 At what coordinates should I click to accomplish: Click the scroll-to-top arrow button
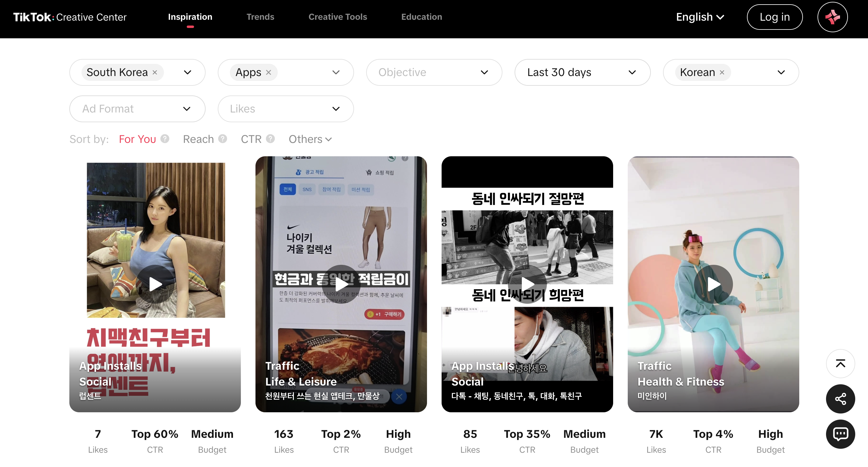(840, 364)
